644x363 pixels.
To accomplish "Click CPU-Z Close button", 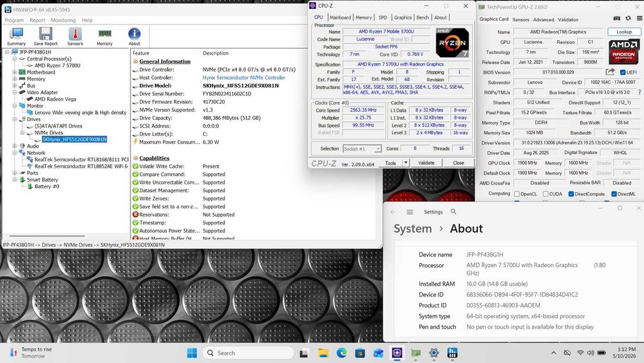I will (459, 162).
